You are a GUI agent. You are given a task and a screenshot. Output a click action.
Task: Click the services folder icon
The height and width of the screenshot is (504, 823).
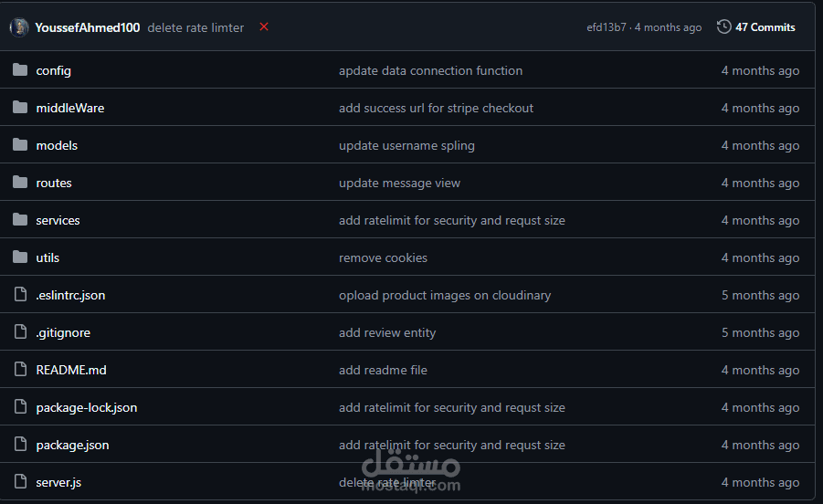[x=20, y=220]
